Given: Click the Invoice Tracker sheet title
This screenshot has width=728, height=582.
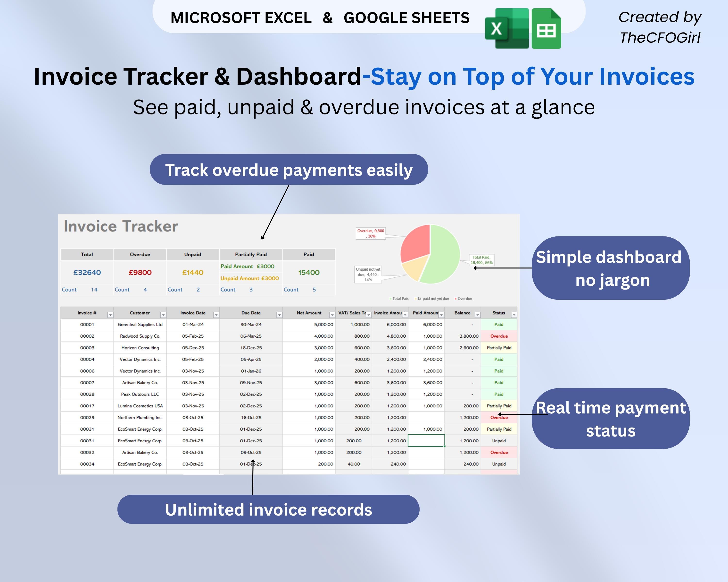Looking at the screenshot, I should coord(121,226).
